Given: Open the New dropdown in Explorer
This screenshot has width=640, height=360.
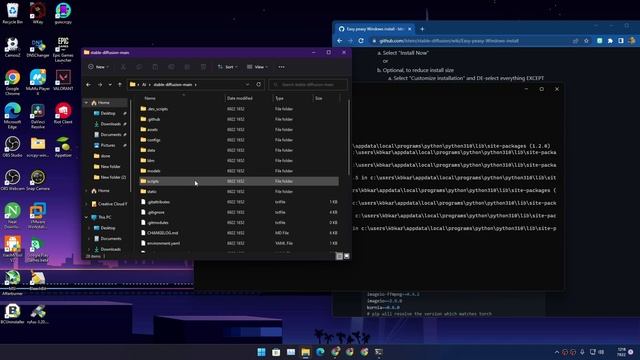Looking at the screenshot, I should 98,67.
